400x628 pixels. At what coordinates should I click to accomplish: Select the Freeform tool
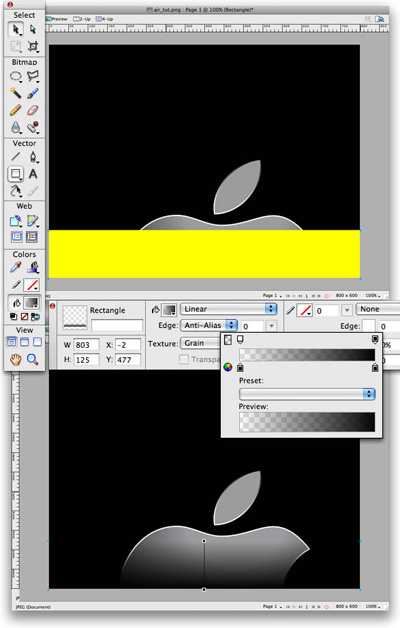[16, 191]
